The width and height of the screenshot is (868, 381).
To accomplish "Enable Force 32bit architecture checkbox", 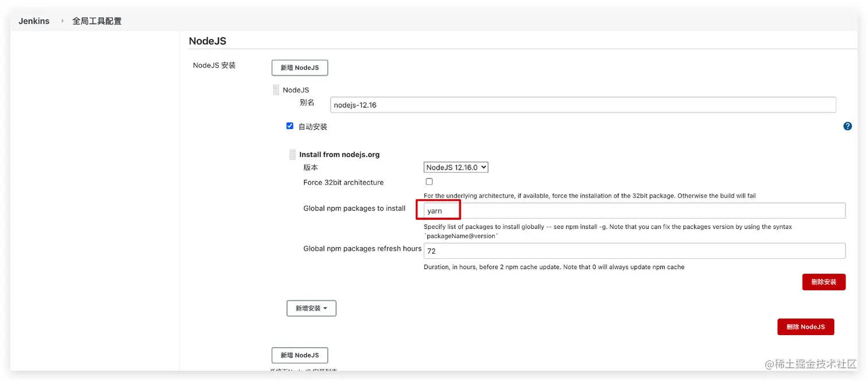I will [429, 182].
